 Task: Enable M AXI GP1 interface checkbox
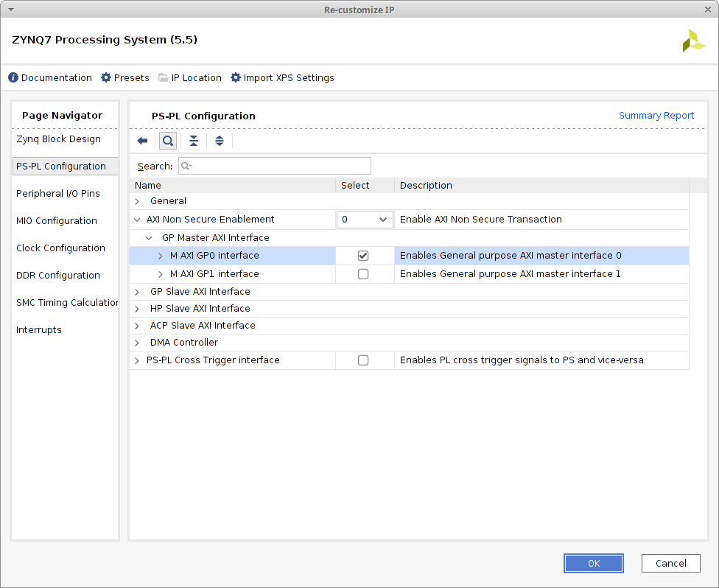pos(363,274)
